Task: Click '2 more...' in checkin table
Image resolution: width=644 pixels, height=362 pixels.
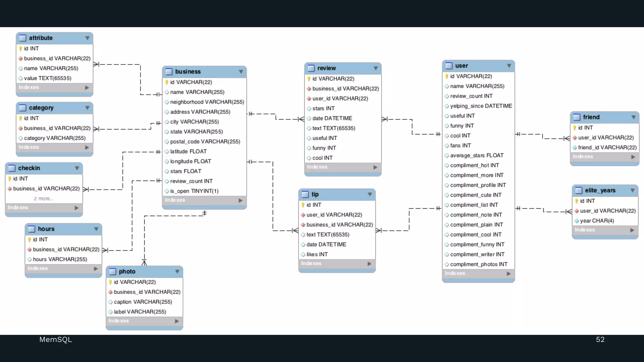Action: coord(44,199)
